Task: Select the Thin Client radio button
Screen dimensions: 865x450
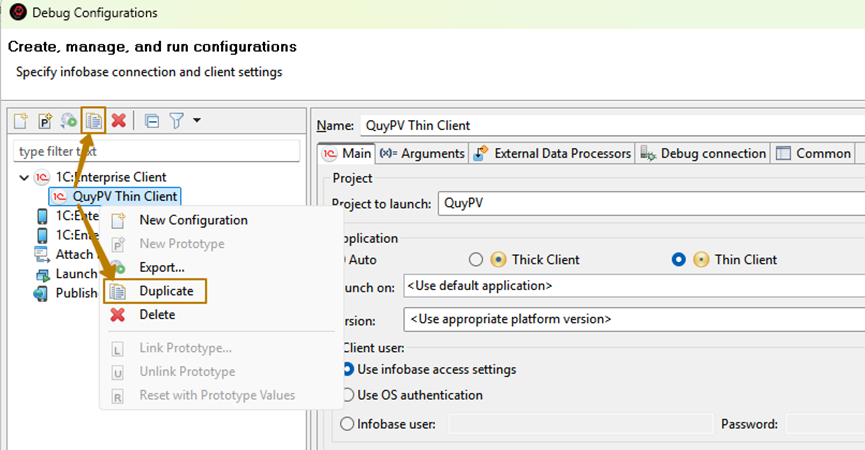Action: (679, 259)
